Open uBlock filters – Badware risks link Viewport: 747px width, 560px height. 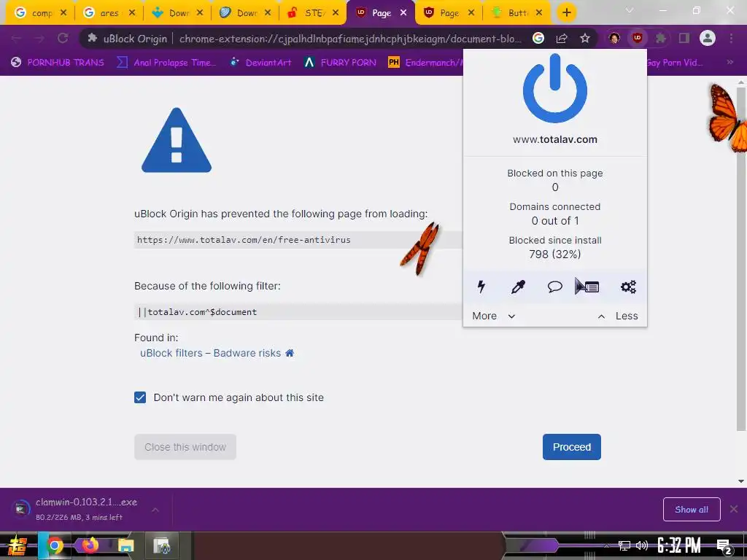tap(211, 354)
